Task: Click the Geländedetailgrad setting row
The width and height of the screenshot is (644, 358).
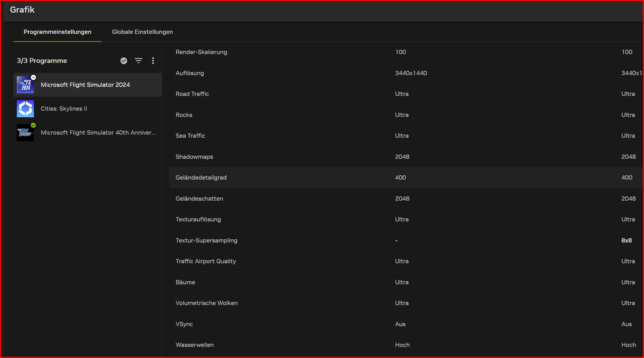Action: (x=201, y=178)
